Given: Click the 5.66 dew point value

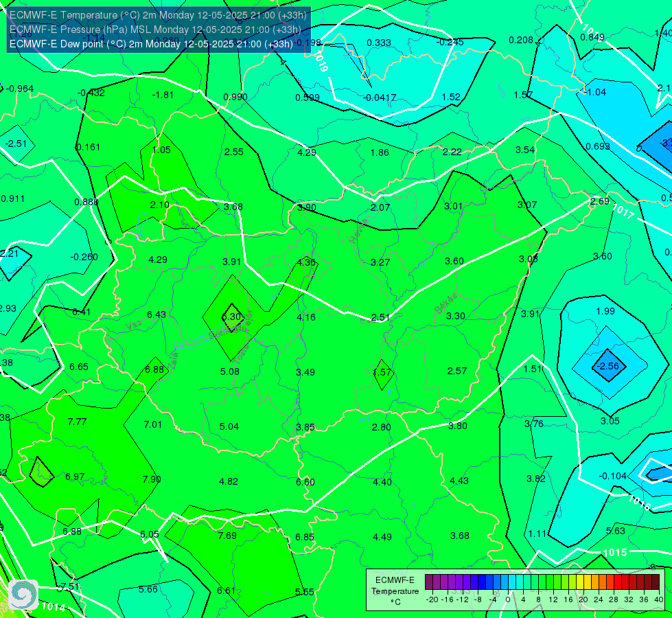Looking at the screenshot, I should [148, 589].
